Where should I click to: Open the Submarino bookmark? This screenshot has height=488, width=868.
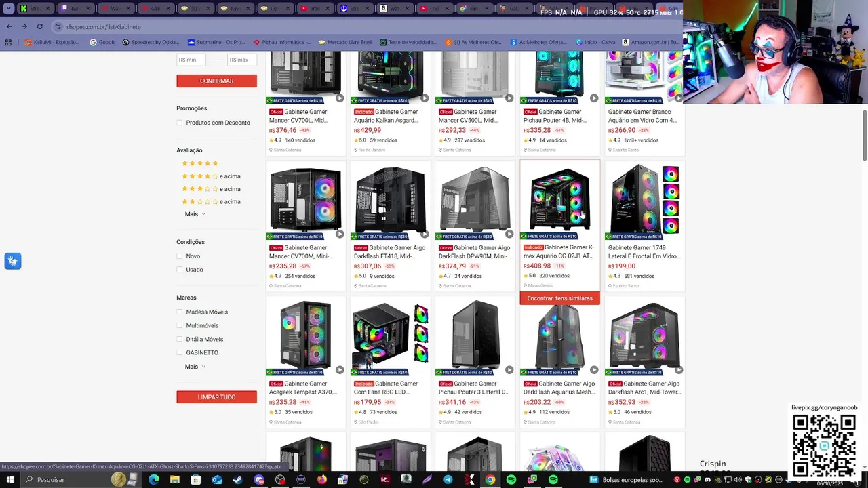click(216, 42)
